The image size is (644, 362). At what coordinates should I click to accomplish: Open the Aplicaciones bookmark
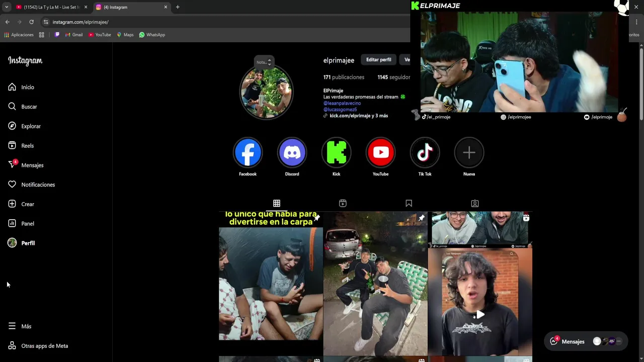(19, 35)
